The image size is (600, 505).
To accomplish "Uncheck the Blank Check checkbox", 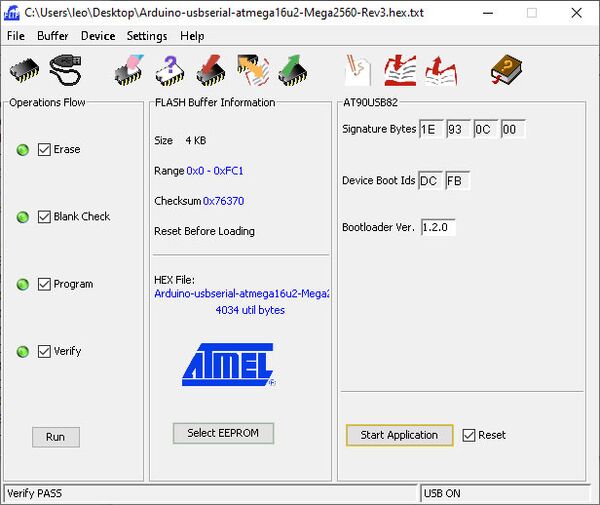I will [44, 217].
